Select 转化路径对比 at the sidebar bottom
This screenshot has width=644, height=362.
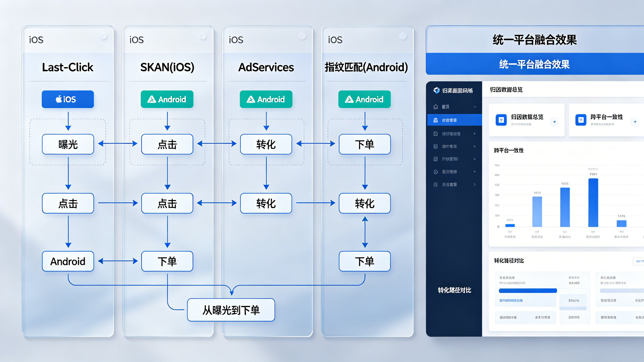click(x=454, y=290)
